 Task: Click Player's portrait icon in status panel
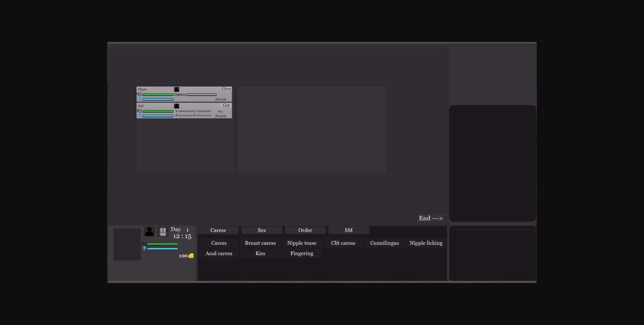coord(176,90)
